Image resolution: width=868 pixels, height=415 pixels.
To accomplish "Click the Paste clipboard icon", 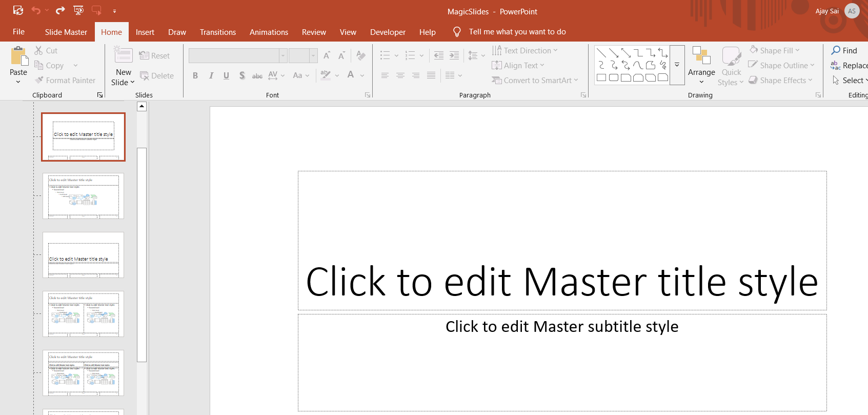I will 19,56.
